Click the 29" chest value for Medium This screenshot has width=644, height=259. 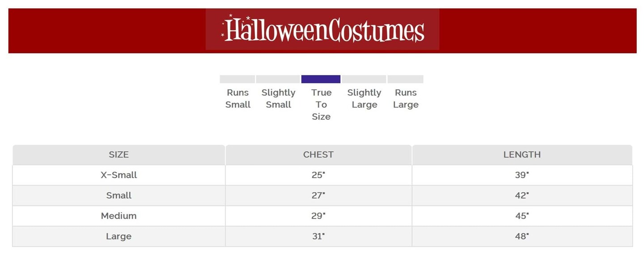click(x=318, y=216)
